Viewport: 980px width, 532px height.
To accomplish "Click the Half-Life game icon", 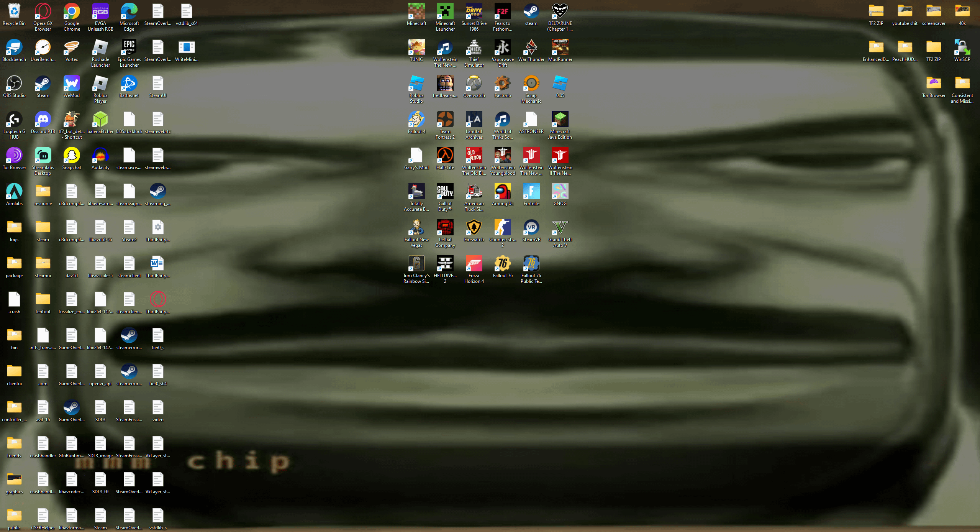I will tap(445, 156).
